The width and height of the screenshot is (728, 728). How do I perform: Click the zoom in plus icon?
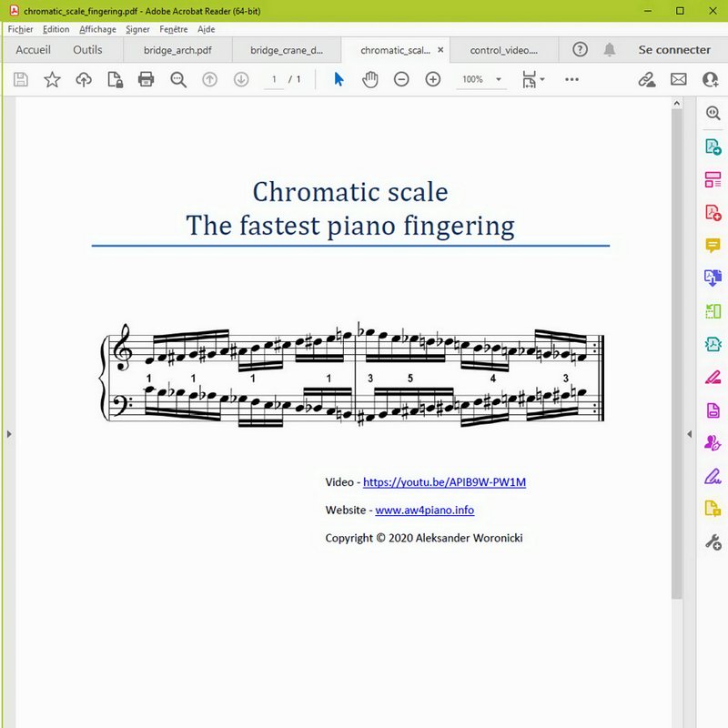tap(433, 80)
